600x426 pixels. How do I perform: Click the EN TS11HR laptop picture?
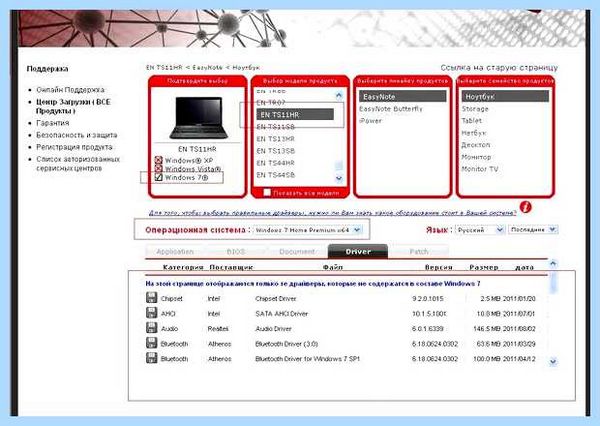[199, 118]
